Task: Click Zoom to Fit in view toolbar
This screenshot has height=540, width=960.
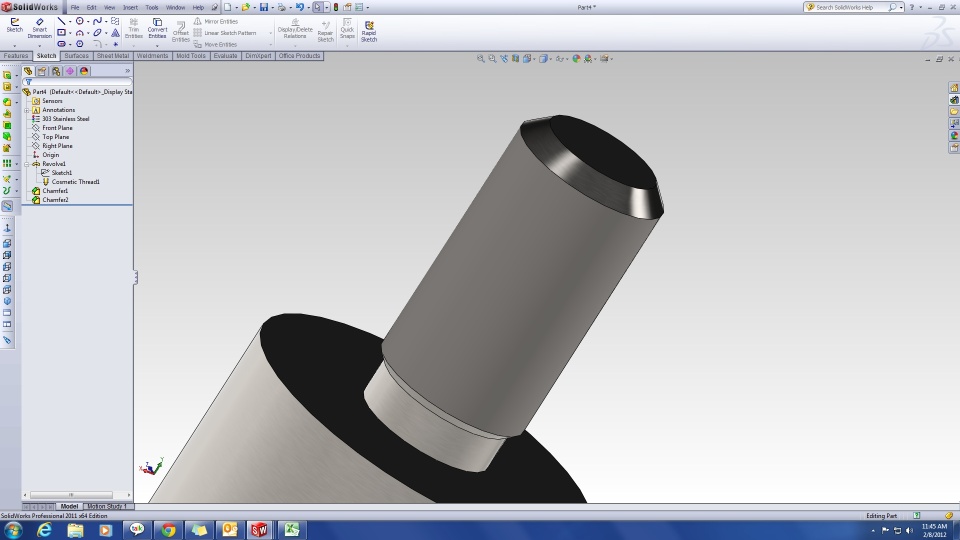Action: (481, 59)
